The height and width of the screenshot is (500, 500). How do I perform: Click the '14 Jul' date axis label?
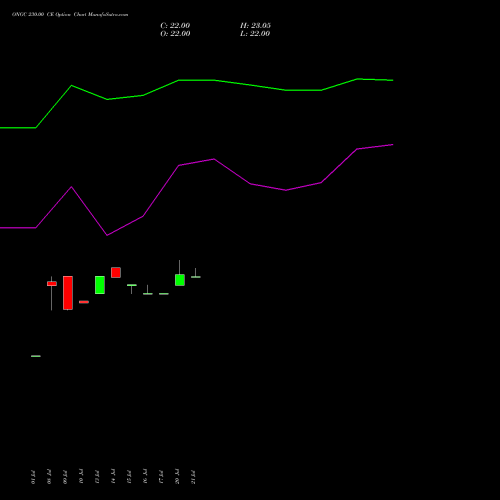pos(113,477)
